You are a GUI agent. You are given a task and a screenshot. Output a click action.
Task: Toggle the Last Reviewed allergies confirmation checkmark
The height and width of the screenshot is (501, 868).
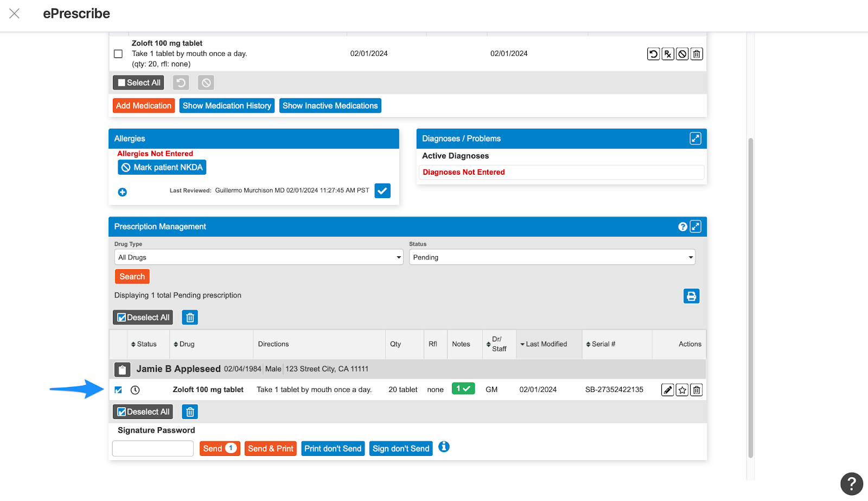pyautogui.click(x=382, y=191)
